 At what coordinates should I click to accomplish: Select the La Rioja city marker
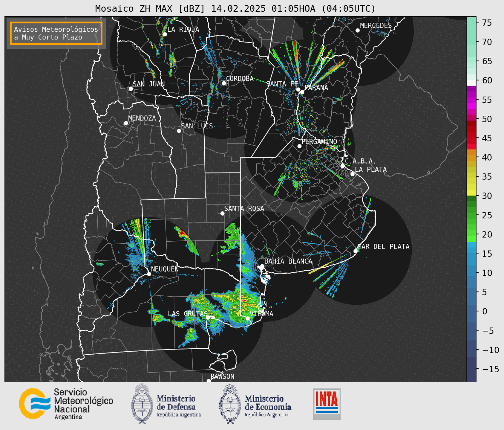pos(165,34)
